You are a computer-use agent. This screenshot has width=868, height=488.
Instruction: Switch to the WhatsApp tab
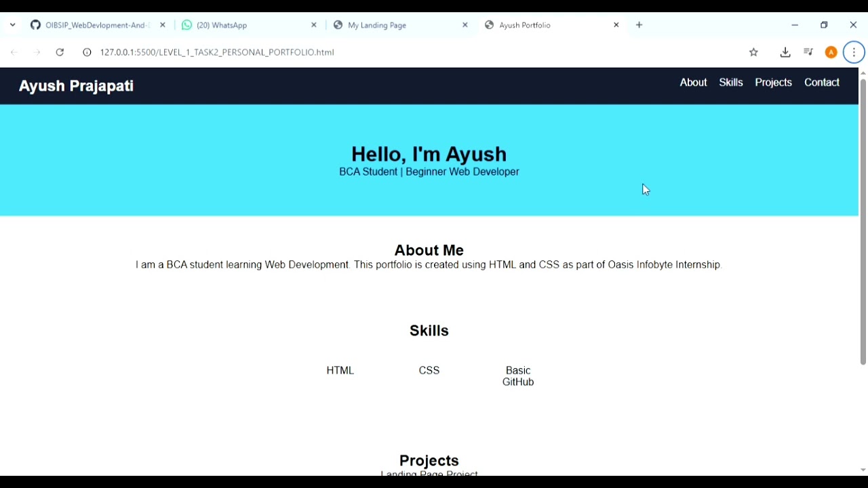point(249,25)
